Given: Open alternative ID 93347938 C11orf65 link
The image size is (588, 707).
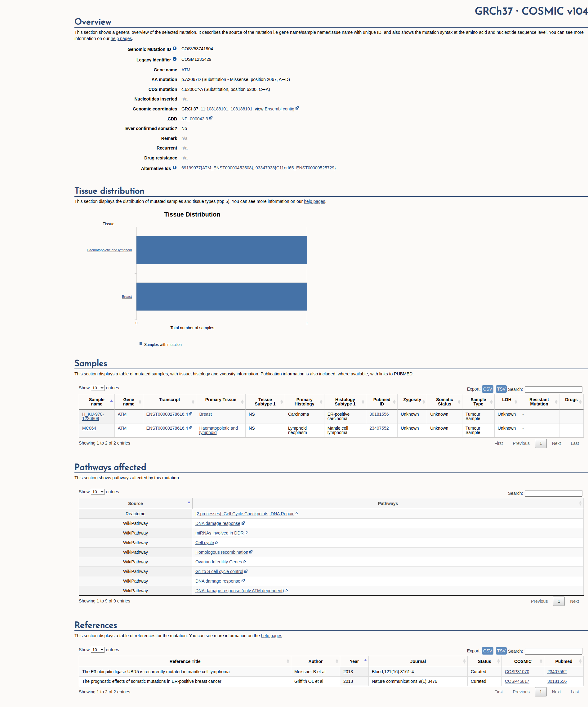Looking at the screenshot, I should 296,168.
